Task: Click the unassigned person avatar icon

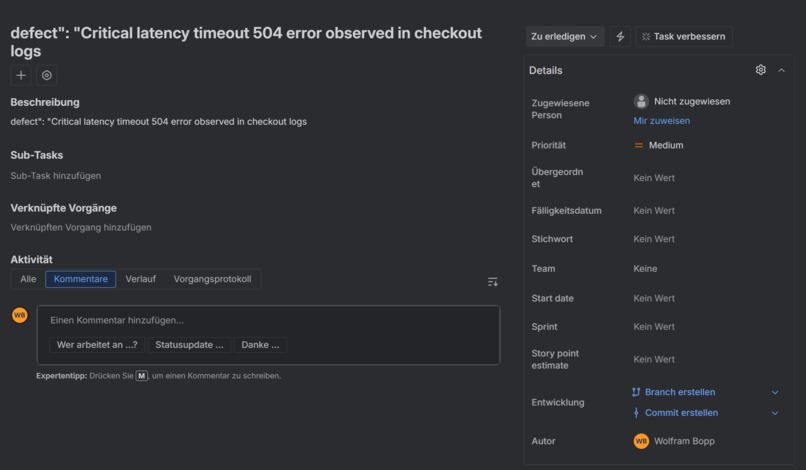Action: pos(641,101)
